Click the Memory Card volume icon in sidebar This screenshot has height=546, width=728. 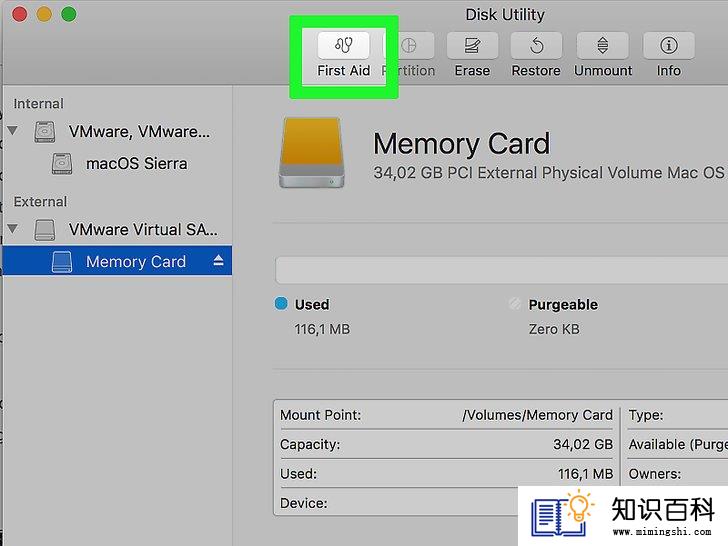coord(62,261)
